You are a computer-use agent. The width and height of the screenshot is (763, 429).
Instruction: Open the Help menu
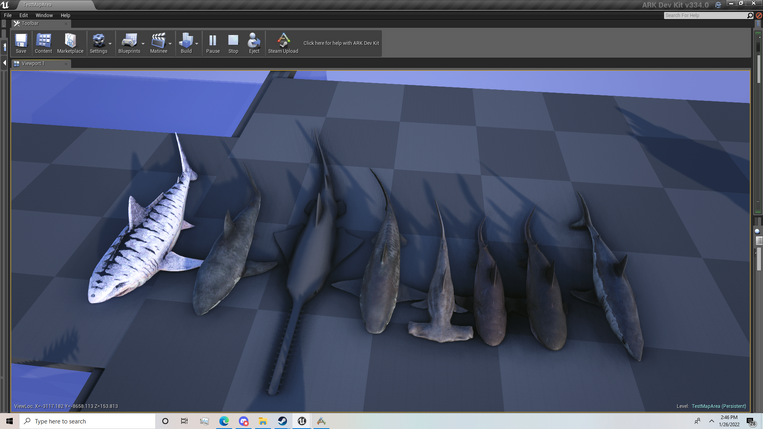pyautogui.click(x=65, y=15)
